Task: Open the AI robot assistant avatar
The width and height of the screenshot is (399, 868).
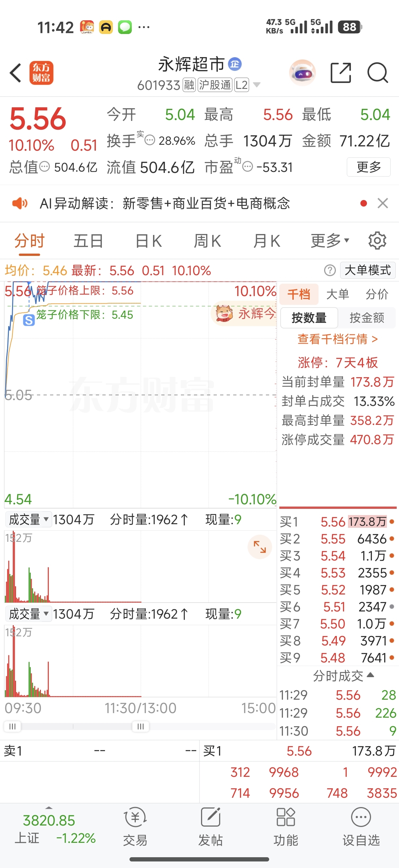Action: click(x=302, y=73)
